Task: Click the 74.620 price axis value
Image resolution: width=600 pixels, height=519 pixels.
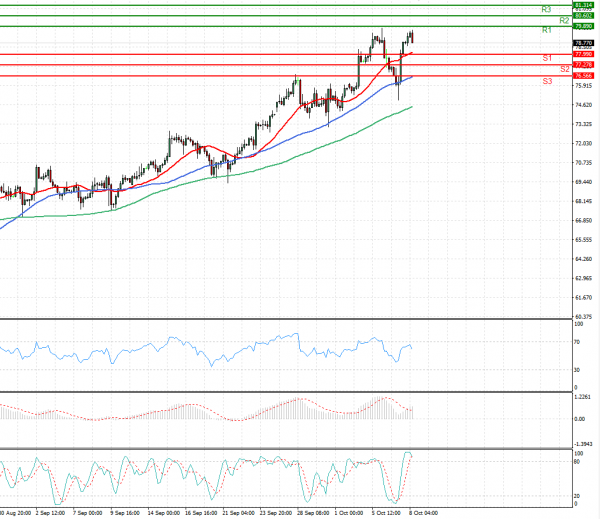Action: click(584, 105)
